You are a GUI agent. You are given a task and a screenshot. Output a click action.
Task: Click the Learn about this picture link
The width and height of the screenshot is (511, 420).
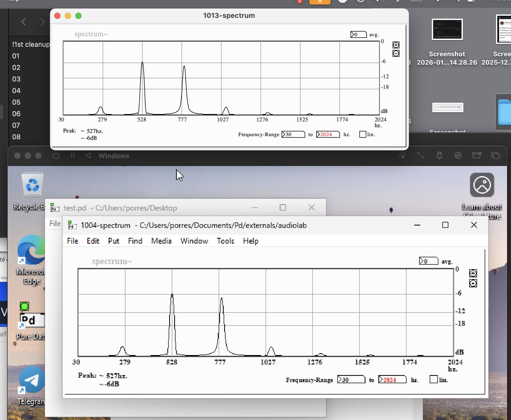click(482, 207)
